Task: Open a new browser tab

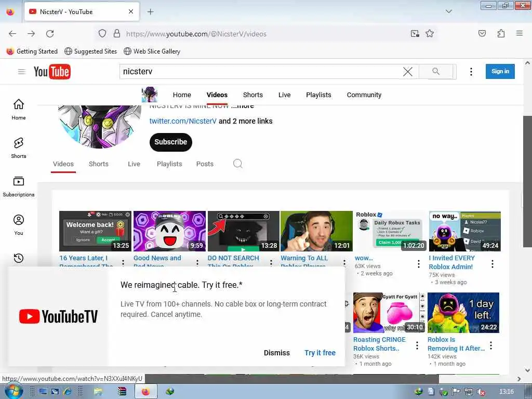Action: (x=150, y=12)
